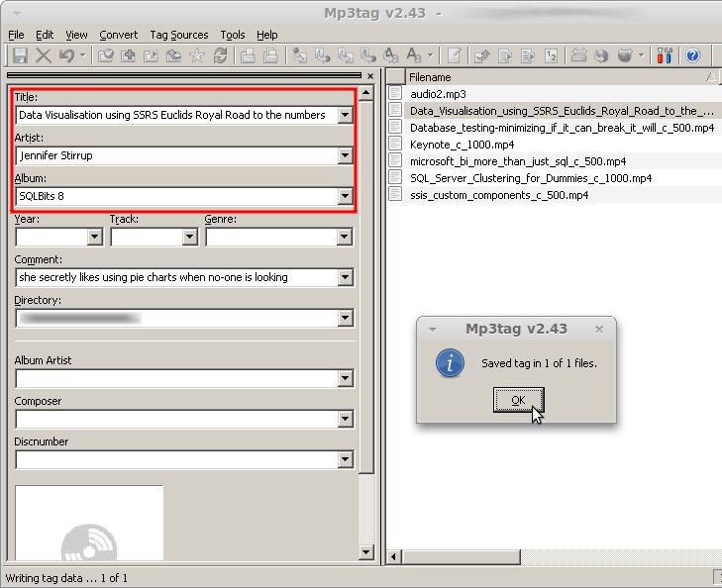This screenshot has height=588, width=722.
Task: Click the Refresh circular arrows icon
Action: (x=220, y=55)
